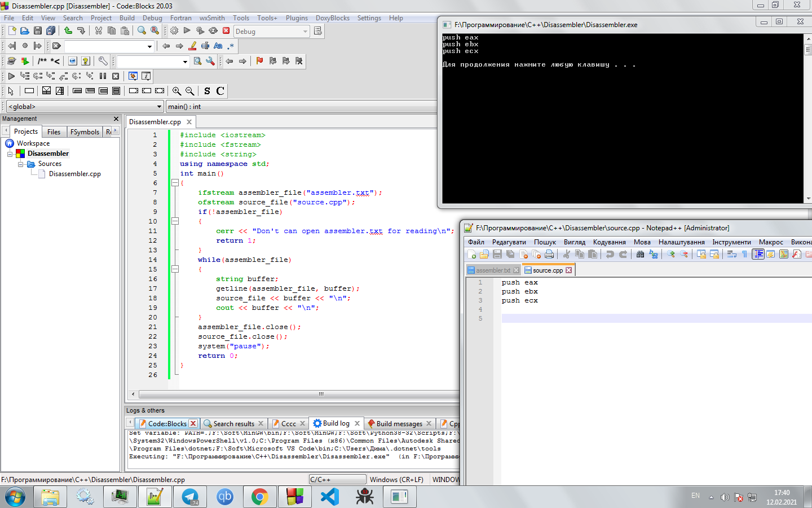The image size is (812, 508).
Task: Open Google Chrome from the taskbar
Action: point(259,497)
